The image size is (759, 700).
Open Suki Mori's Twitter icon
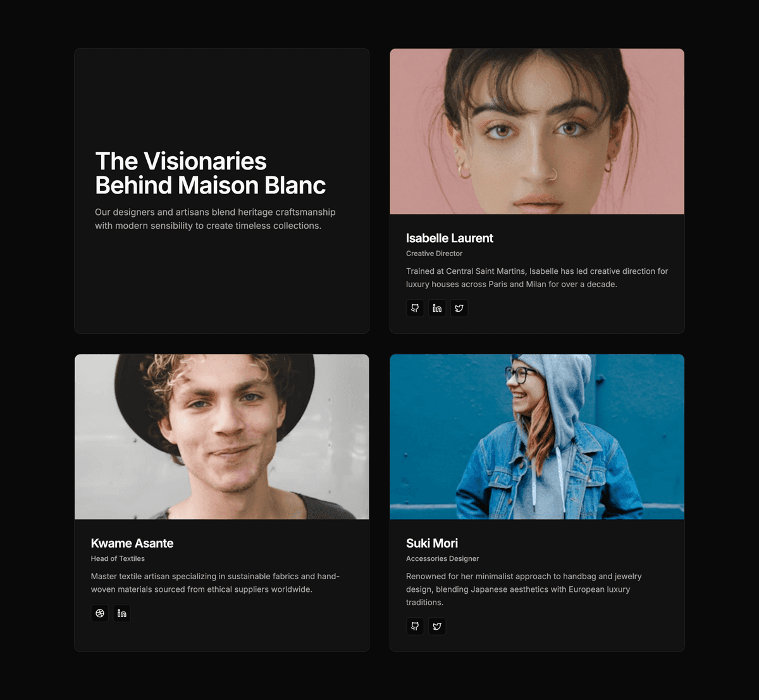tap(437, 626)
